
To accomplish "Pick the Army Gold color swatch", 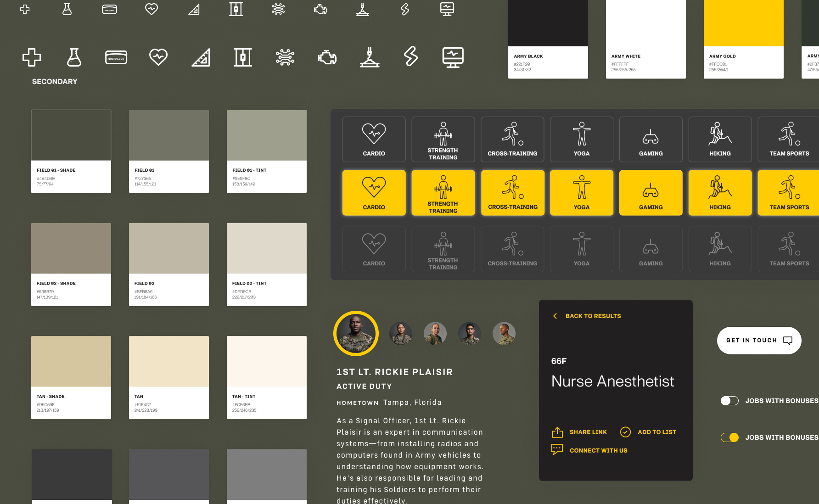I will (744, 39).
